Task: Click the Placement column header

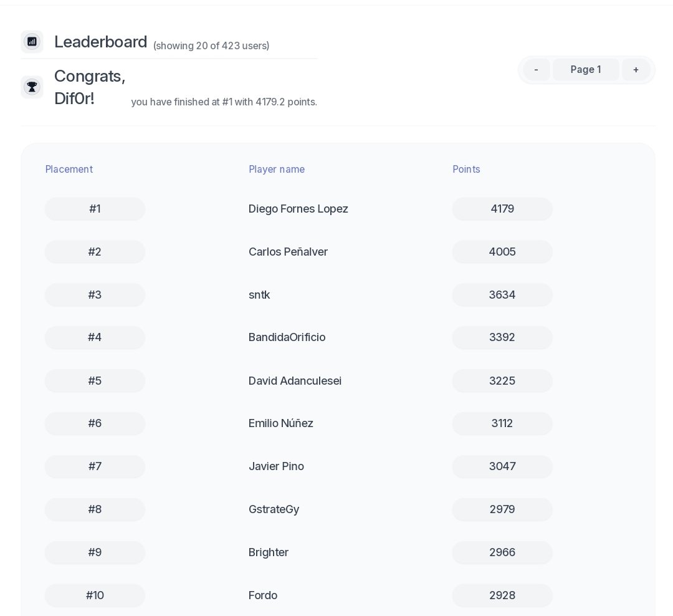Action: pos(69,169)
